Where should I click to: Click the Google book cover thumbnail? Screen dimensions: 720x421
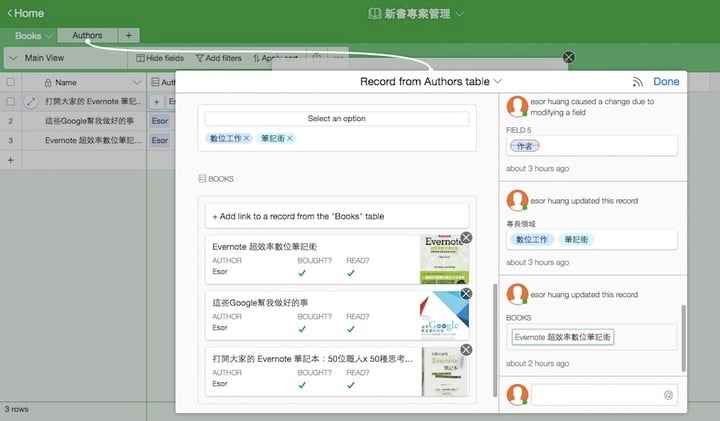tap(444, 316)
